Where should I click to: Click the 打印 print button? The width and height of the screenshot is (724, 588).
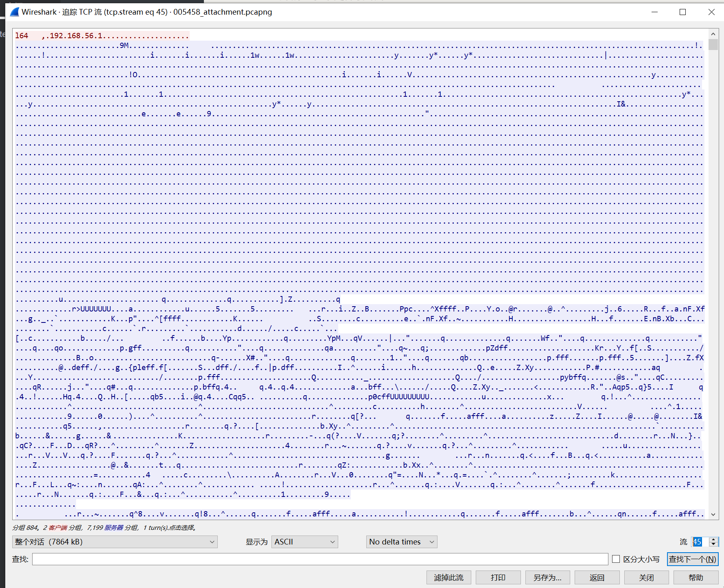[498, 577]
